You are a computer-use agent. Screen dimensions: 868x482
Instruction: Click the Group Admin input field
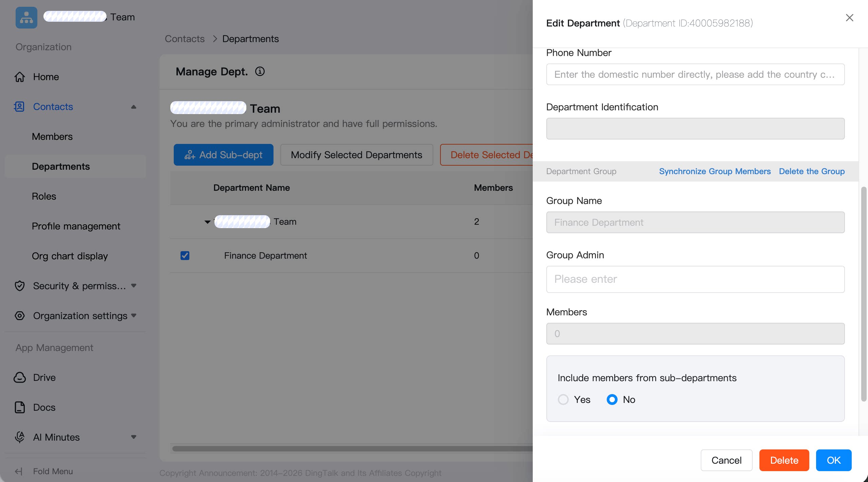[695, 279]
